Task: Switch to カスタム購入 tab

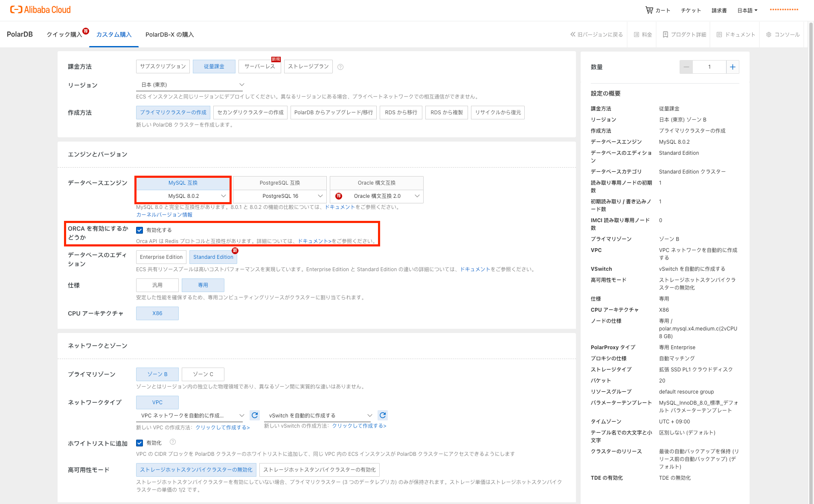Action: click(x=114, y=35)
